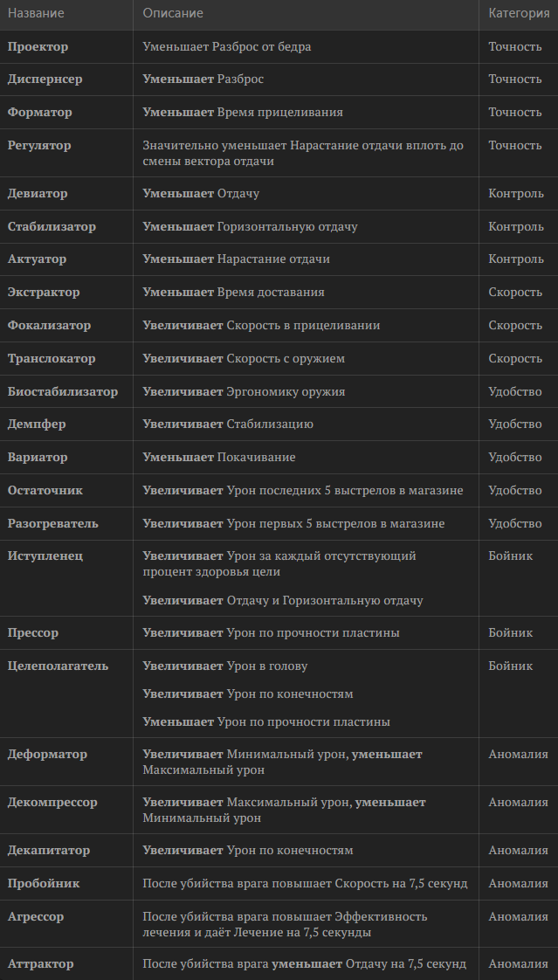
Task: Click the description 'Уменьшает Время прицеливания'
Action: 243,113
